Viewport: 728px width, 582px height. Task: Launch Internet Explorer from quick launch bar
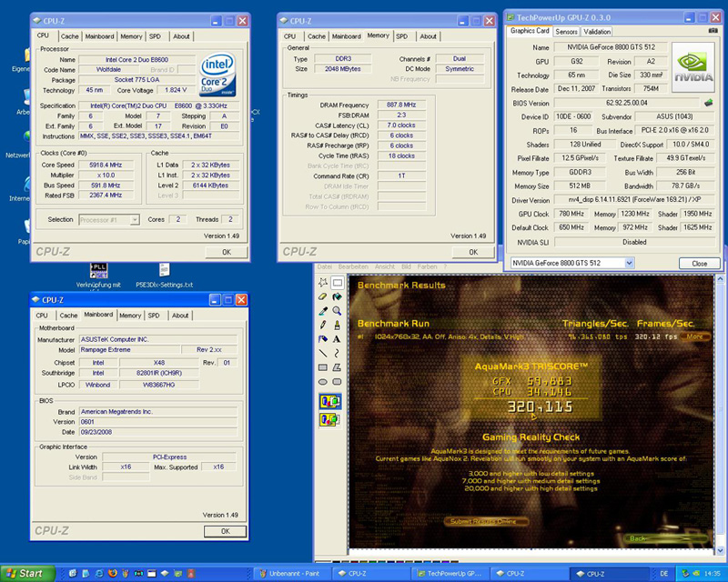99,574
